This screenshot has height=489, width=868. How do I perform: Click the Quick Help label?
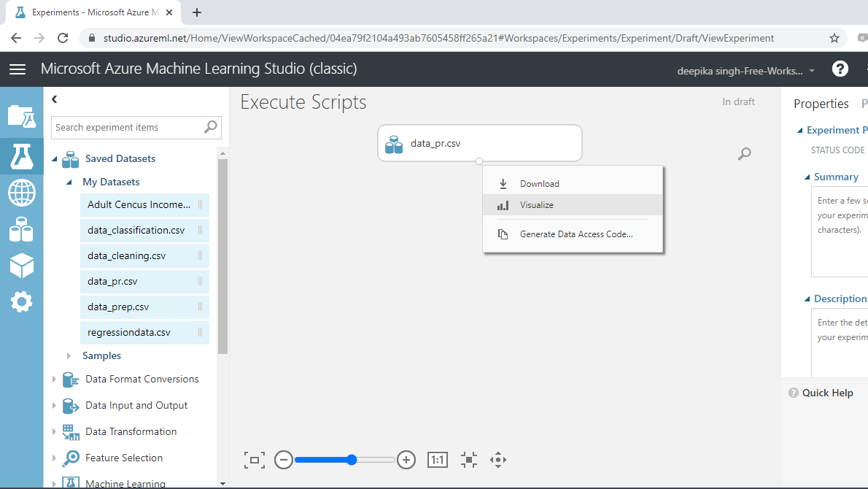click(x=828, y=393)
